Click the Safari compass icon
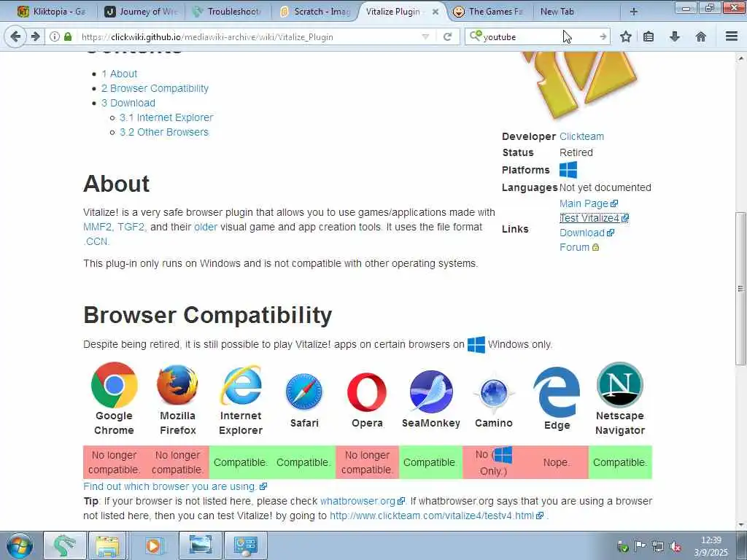 pyautogui.click(x=304, y=392)
